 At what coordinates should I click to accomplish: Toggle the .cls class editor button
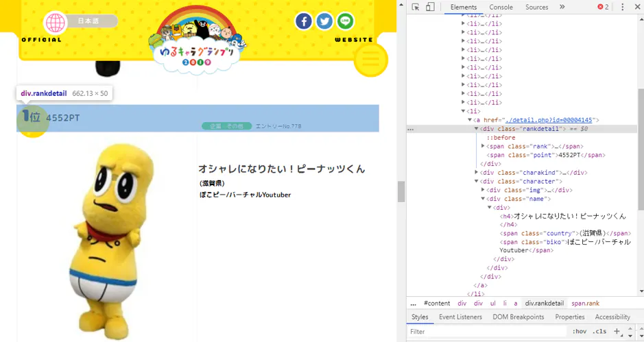point(599,331)
